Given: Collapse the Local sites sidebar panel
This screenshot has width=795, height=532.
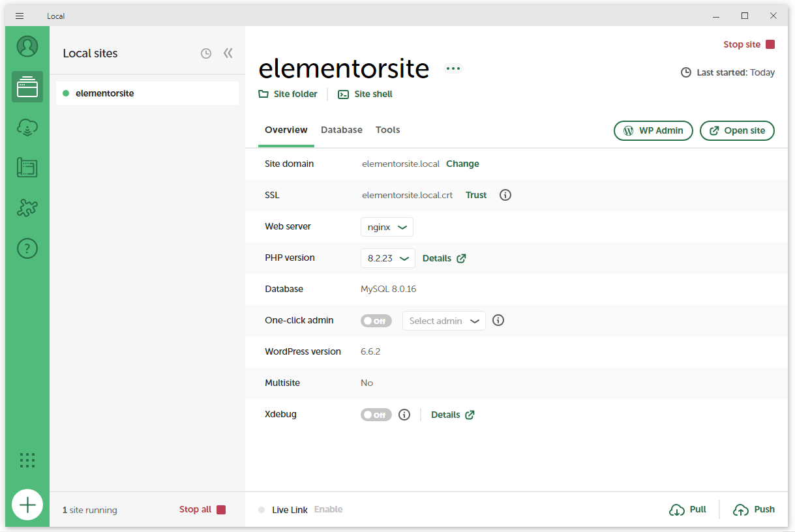Looking at the screenshot, I should (228, 53).
